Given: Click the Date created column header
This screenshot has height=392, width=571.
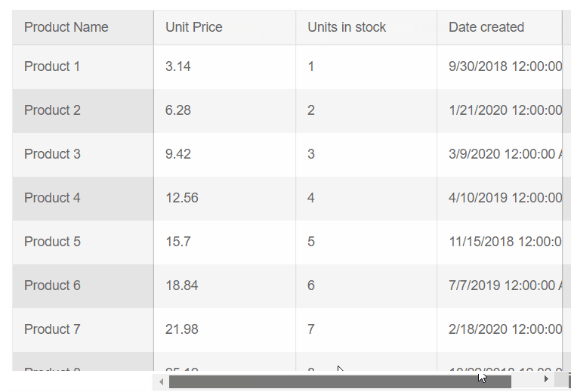Looking at the screenshot, I should 486,27.
